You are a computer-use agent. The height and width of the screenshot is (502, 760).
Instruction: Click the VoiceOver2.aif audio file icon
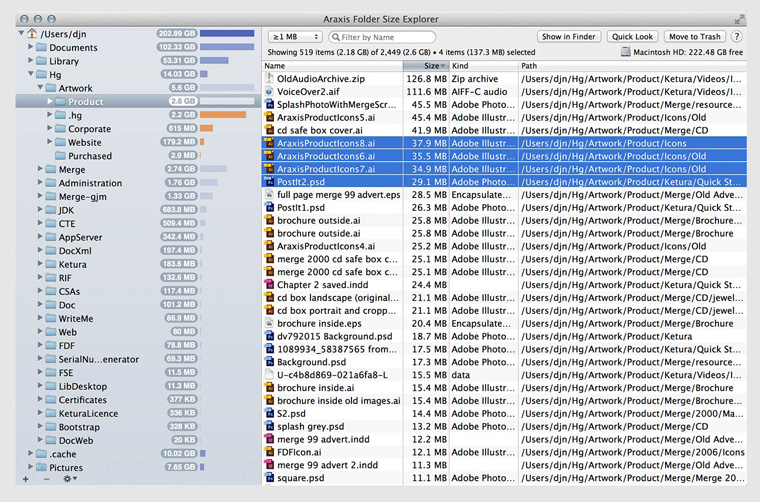tap(269, 92)
